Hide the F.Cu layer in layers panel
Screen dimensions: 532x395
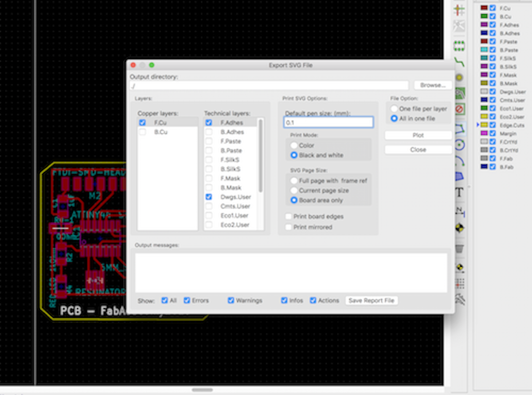pyautogui.click(x=493, y=8)
